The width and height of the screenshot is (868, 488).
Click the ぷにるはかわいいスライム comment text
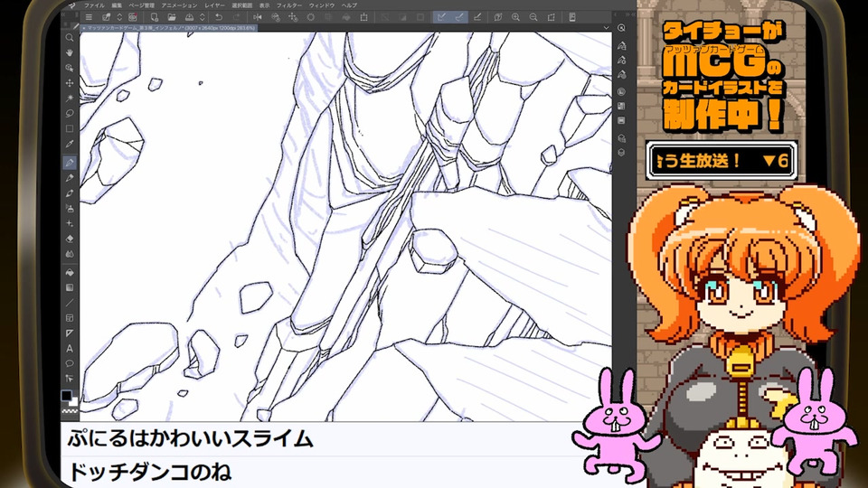click(191, 439)
